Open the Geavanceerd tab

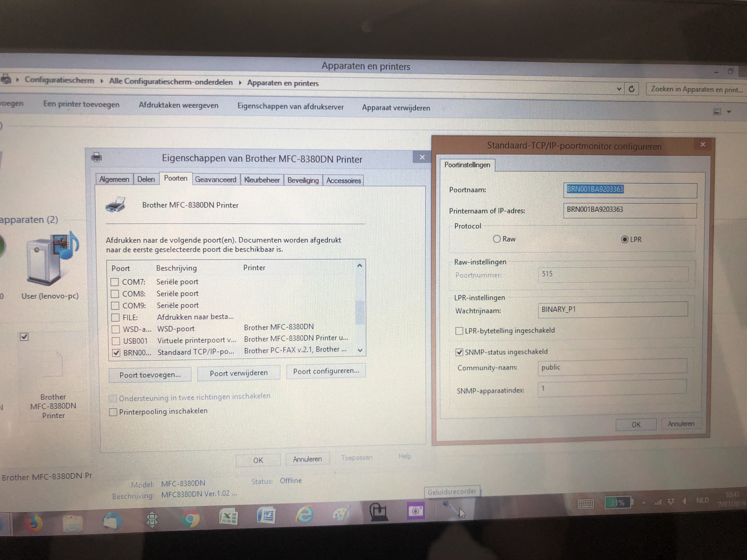216,180
